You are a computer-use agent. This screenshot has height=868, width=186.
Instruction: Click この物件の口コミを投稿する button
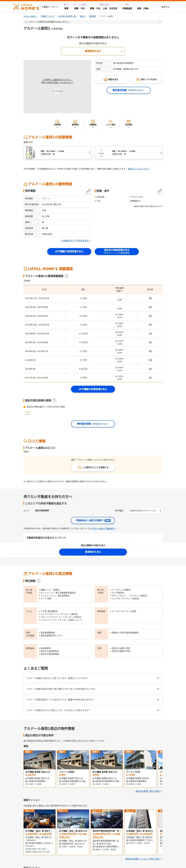coord(93,467)
